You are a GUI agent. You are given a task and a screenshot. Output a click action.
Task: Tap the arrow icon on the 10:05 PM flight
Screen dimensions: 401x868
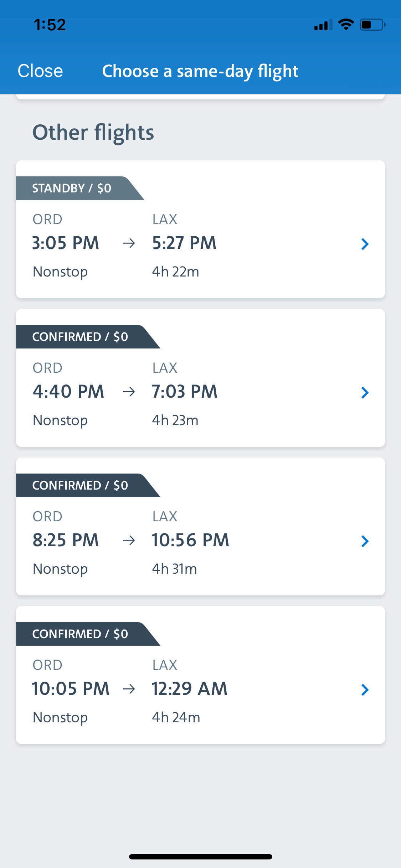point(129,689)
